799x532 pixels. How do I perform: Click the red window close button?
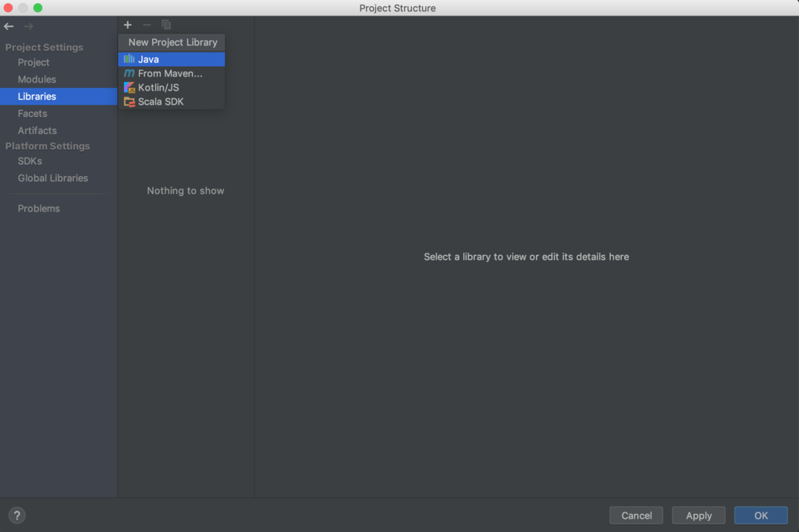point(8,8)
